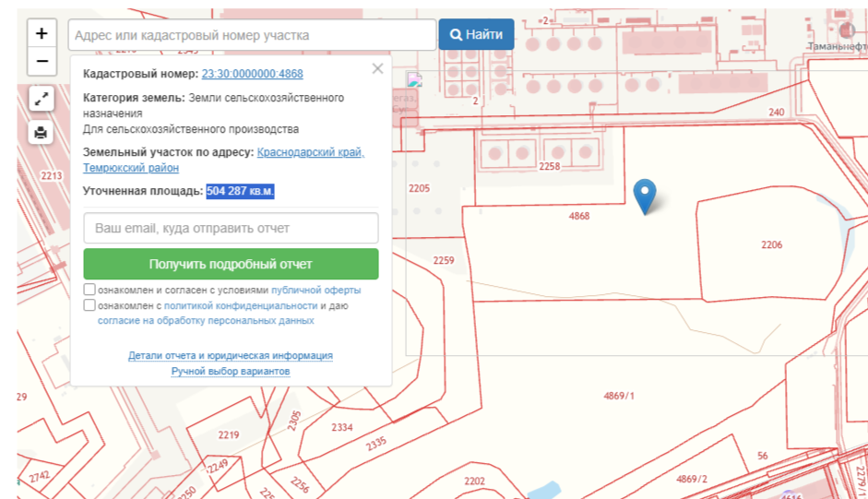Focus the email input for report
This screenshot has width=868, height=499.
click(231, 228)
